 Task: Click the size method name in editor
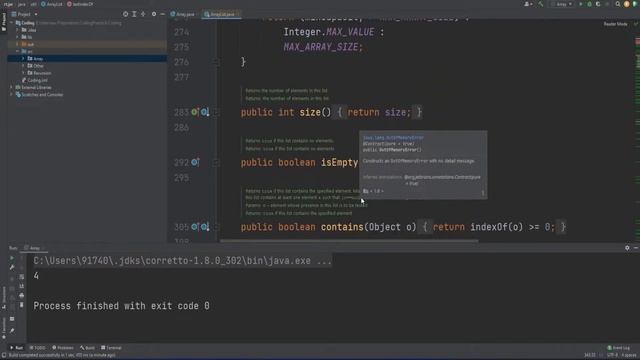[x=310, y=112]
